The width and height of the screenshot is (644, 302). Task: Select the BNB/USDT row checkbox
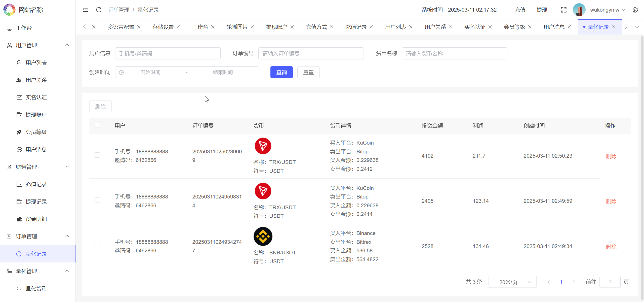[97, 245]
